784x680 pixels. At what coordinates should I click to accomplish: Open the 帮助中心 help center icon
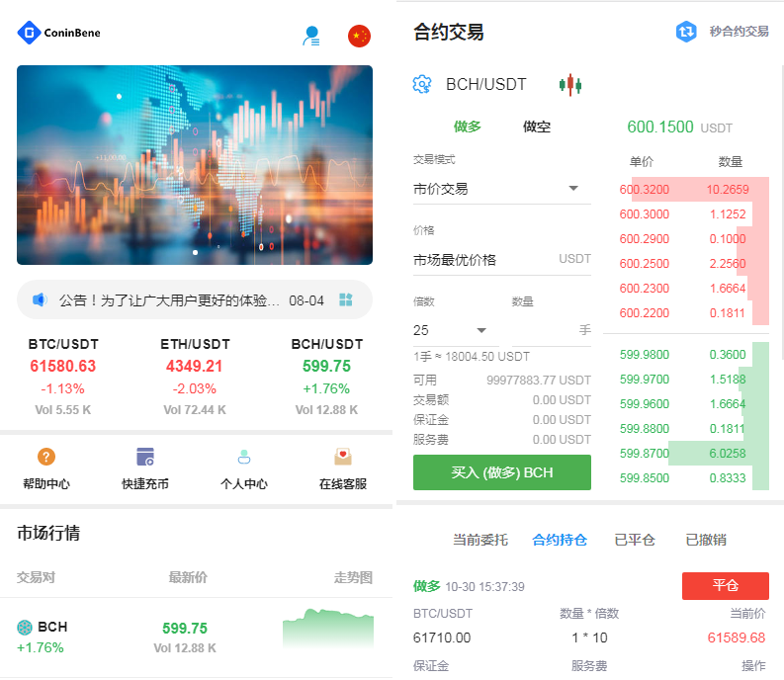click(46, 457)
